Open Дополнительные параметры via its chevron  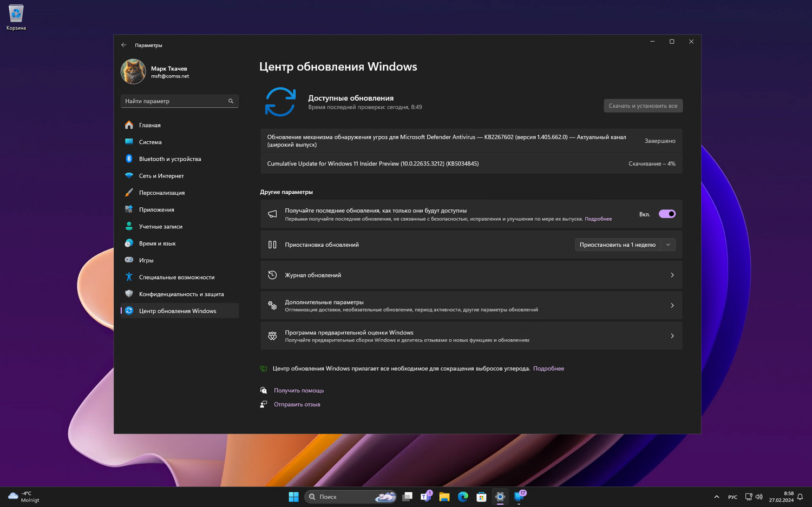tap(672, 306)
